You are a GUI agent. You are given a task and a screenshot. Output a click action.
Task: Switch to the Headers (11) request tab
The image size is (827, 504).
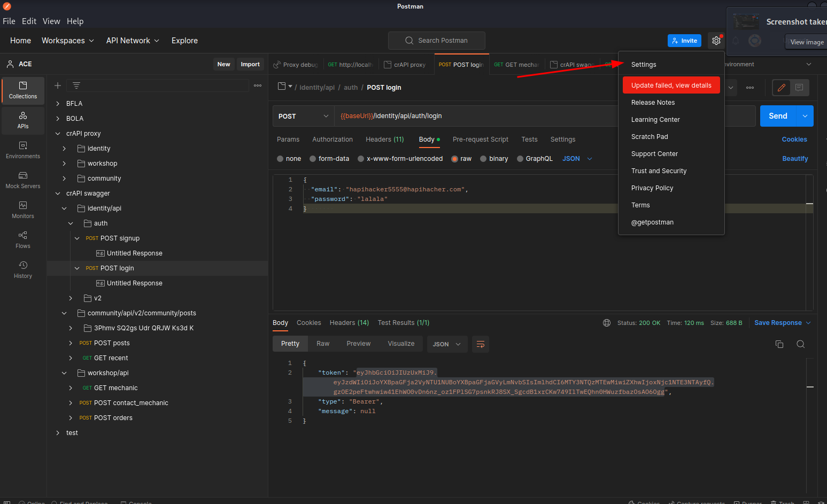coord(384,139)
